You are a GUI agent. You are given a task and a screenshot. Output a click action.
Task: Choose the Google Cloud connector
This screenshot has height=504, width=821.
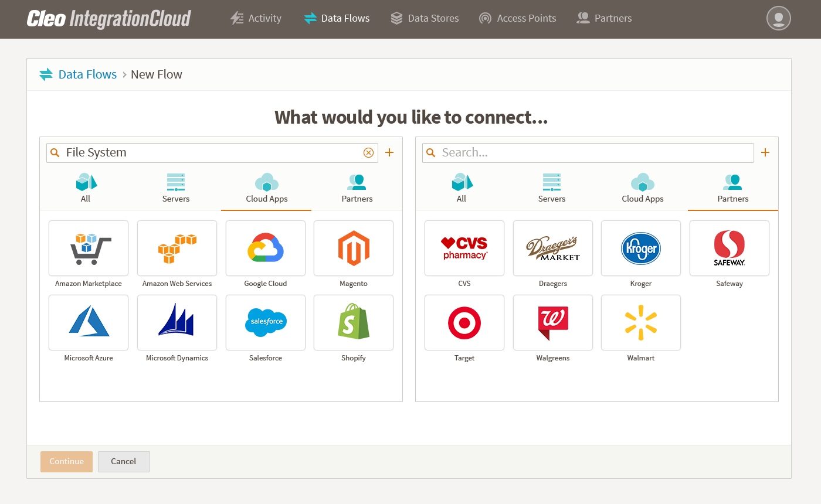coord(266,248)
